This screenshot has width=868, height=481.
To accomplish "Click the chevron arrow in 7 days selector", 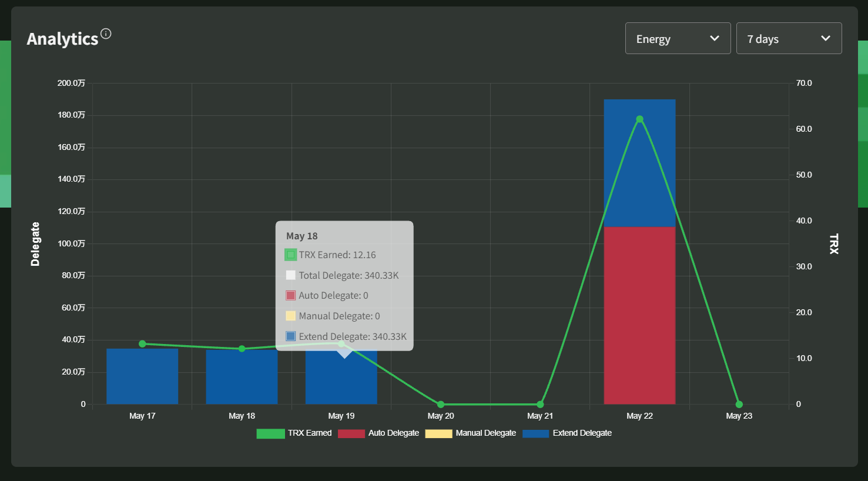I will click(826, 38).
